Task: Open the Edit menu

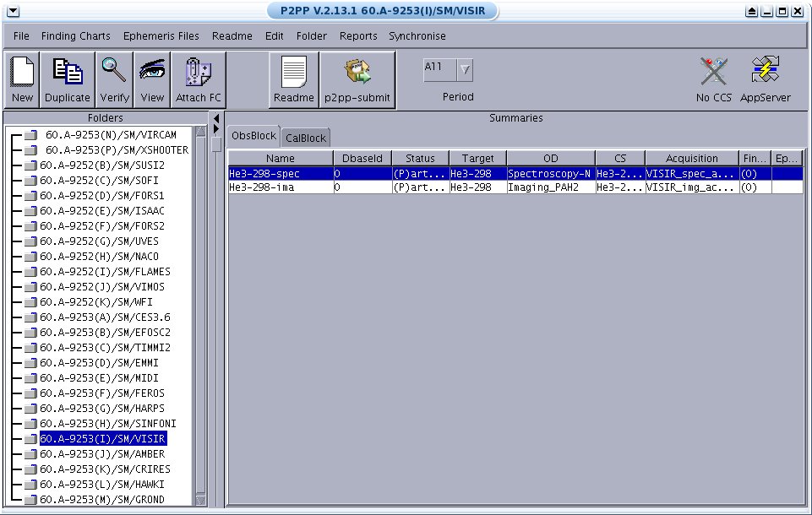Action: click(x=274, y=35)
